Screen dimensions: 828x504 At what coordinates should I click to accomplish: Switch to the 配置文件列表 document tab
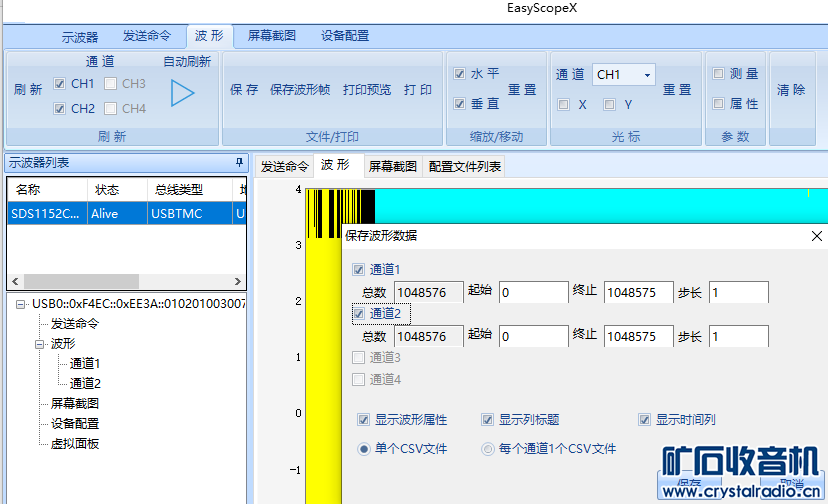465,166
